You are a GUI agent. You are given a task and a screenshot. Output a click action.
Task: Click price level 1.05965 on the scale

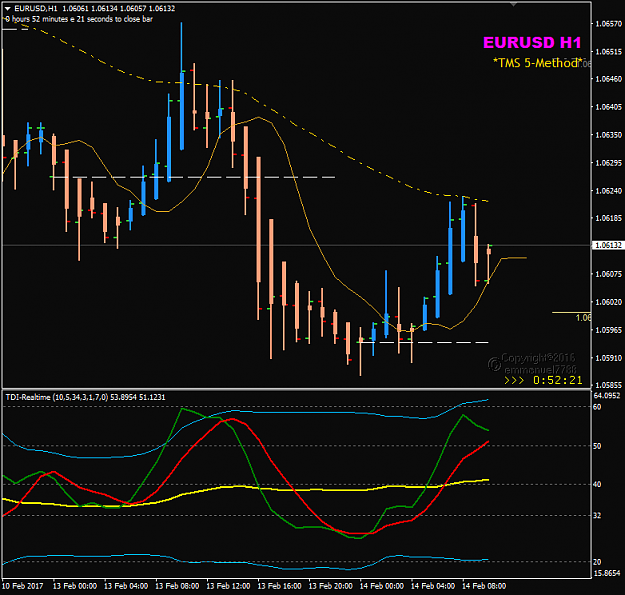[609, 330]
